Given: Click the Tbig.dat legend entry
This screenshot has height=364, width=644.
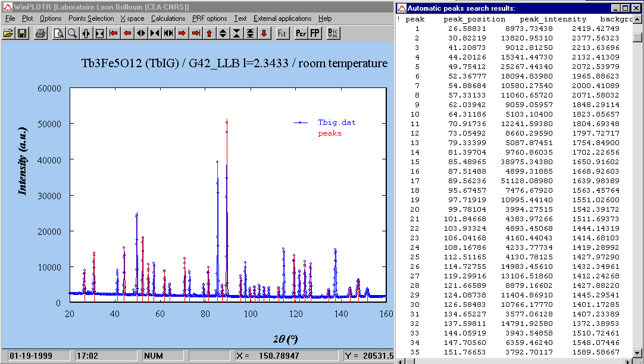Looking at the screenshot, I should tap(336, 123).
